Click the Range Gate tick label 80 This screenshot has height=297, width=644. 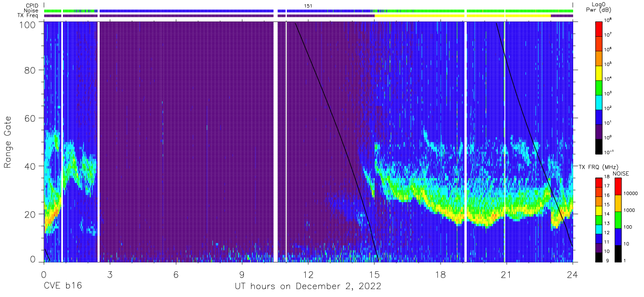pos(30,70)
